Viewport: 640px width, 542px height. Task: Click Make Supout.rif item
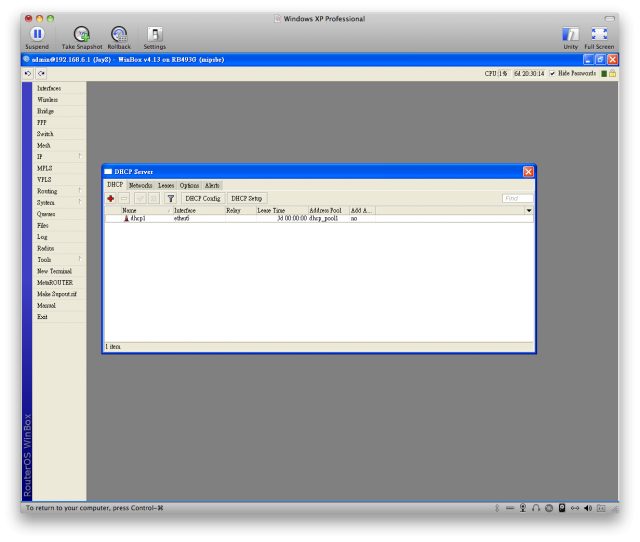[x=59, y=294]
